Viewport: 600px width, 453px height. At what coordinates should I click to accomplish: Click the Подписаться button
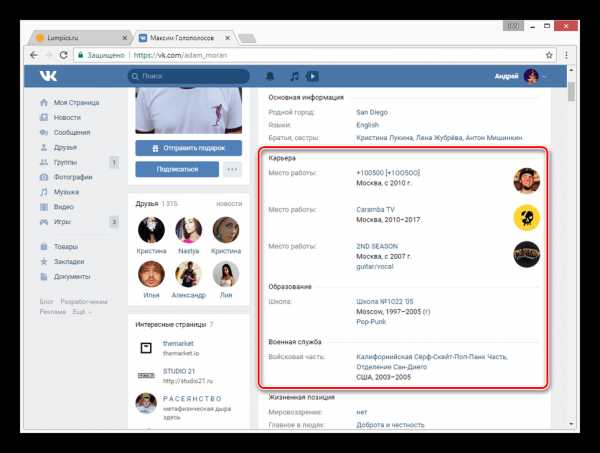(177, 169)
